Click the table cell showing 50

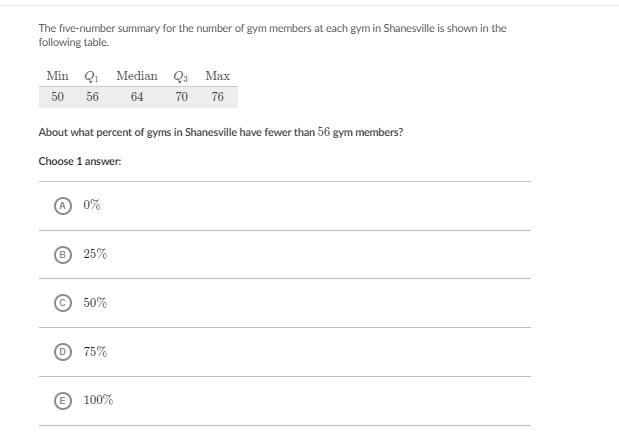click(58, 97)
